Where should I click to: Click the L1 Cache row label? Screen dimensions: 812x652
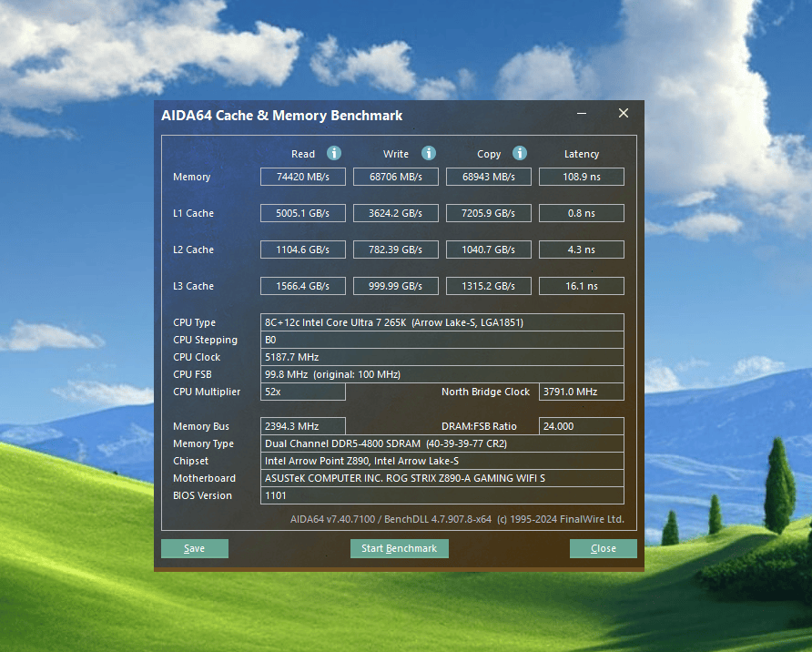(x=193, y=213)
